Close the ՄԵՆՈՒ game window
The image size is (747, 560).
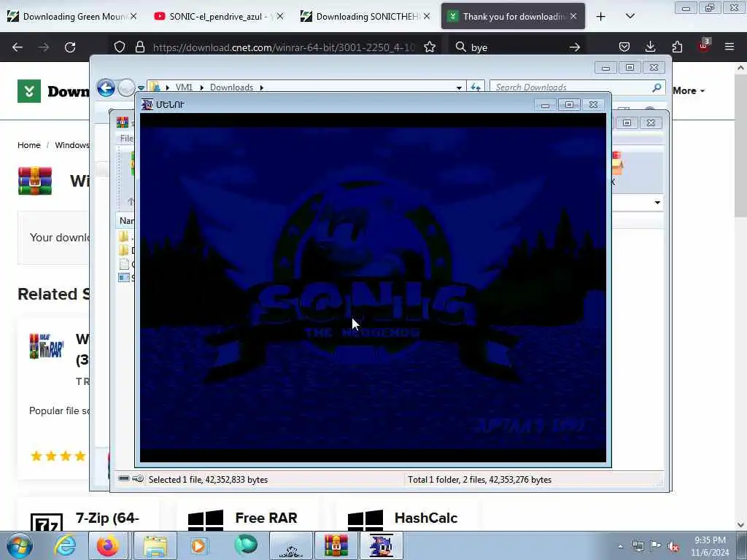[x=593, y=105]
